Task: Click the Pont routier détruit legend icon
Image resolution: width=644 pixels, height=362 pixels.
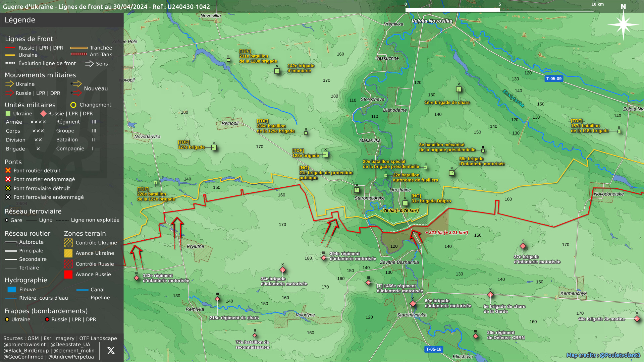Action: click(x=8, y=171)
